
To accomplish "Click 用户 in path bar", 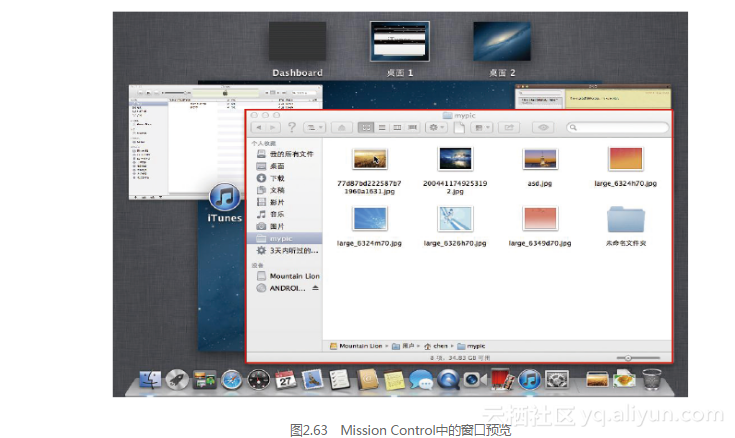I will click(404, 346).
